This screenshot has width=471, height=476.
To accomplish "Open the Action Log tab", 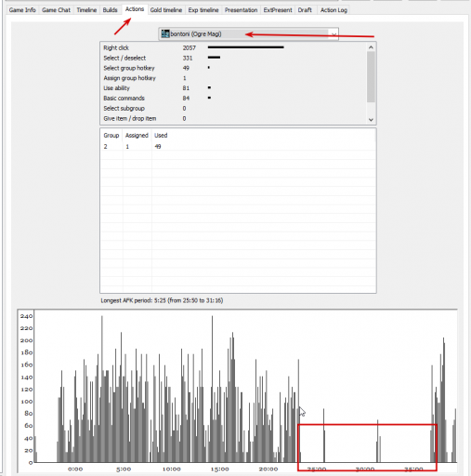I will (334, 10).
